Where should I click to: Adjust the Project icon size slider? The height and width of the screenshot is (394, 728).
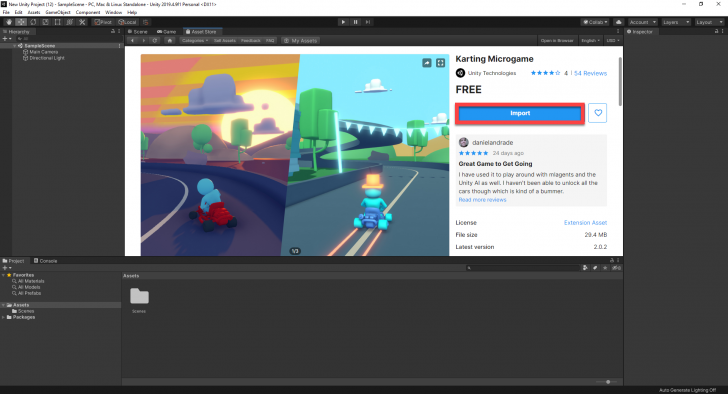click(x=607, y=382)
